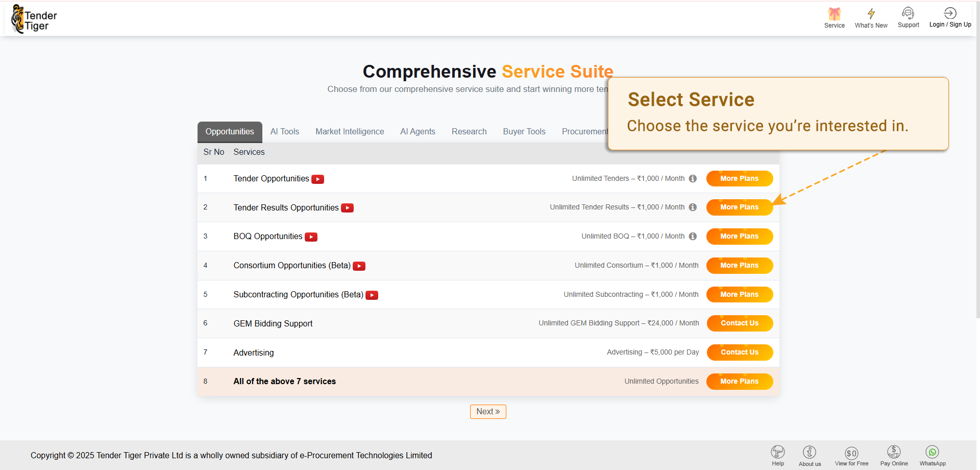Click the Login / Sign Up icon

click(x=950, y=14)
